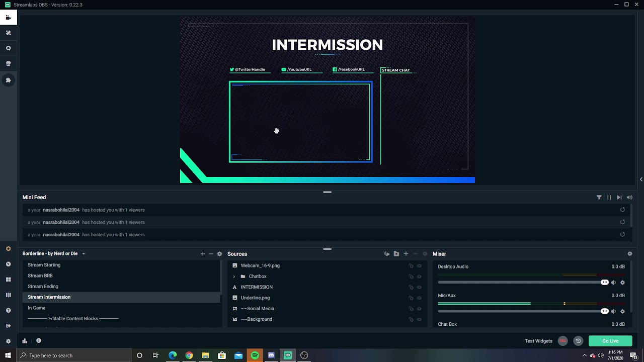Viewport: 644px width, 362px height.
Task: Add a new source with plus icon
Action: click(406, 254)
